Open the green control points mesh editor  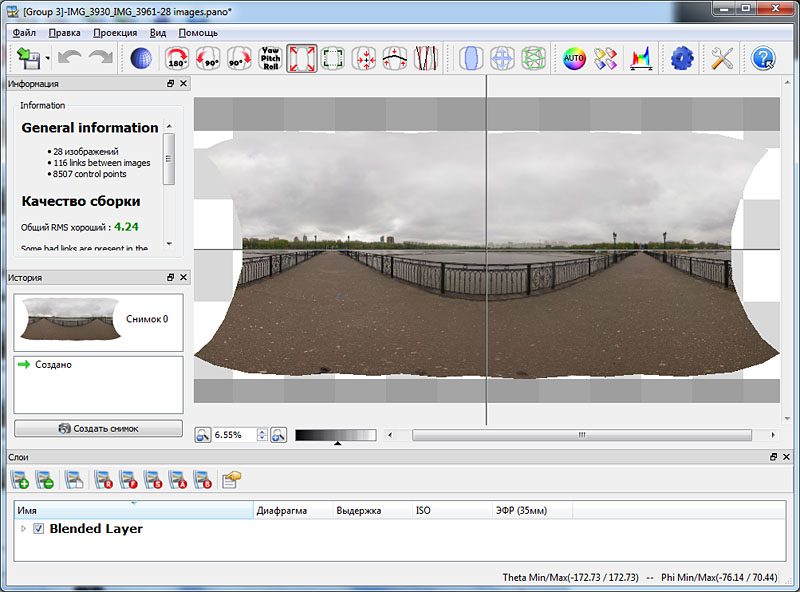pyautogui.click(x=533, y=58)
